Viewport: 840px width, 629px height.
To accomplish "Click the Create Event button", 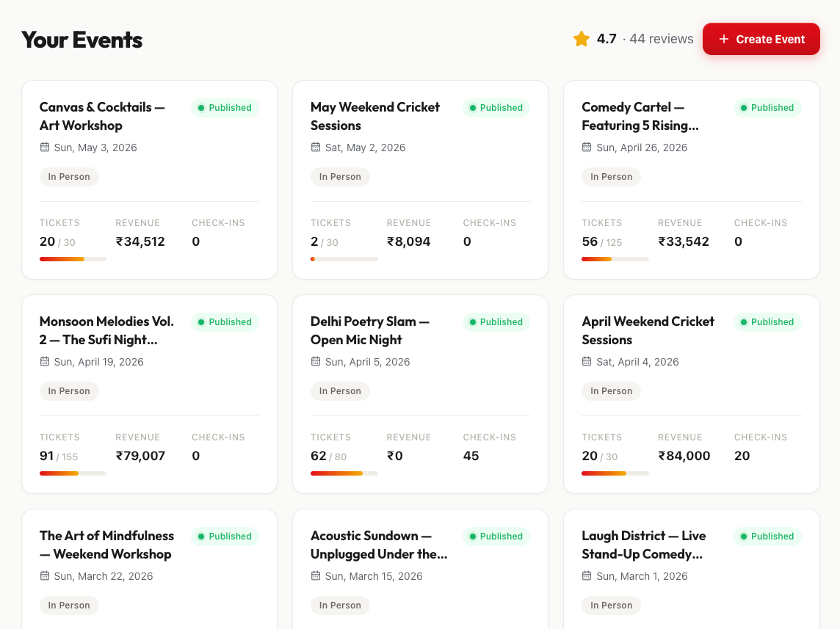I will 761,39.
